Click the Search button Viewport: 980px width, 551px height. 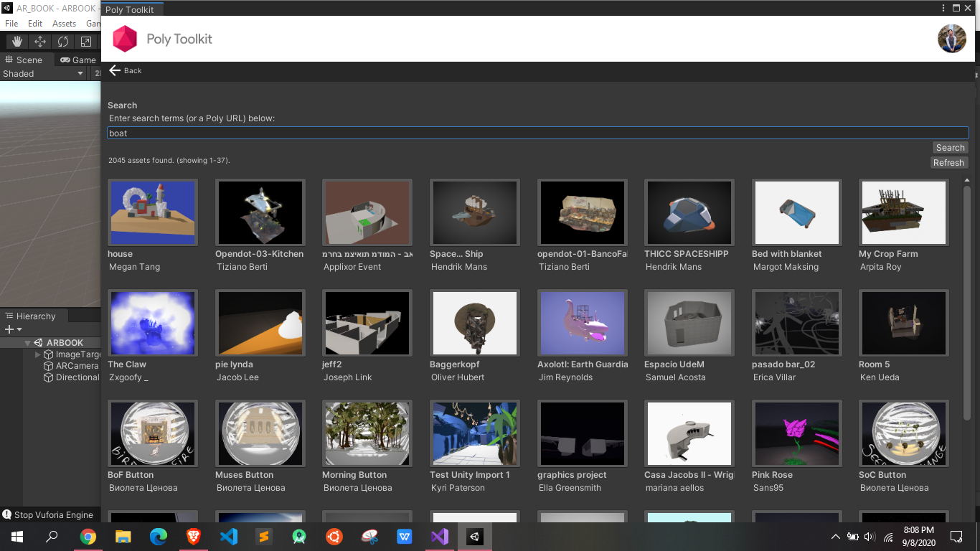(950, 148)
